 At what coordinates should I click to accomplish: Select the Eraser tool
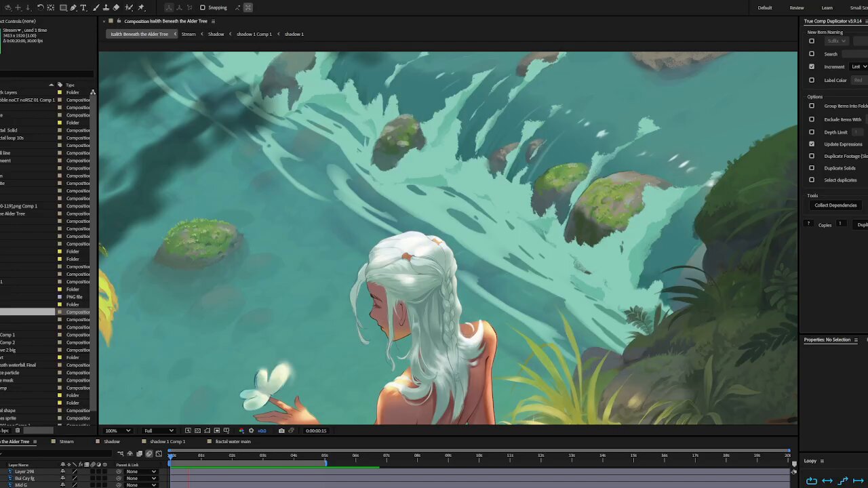click(x=116, y=7)
